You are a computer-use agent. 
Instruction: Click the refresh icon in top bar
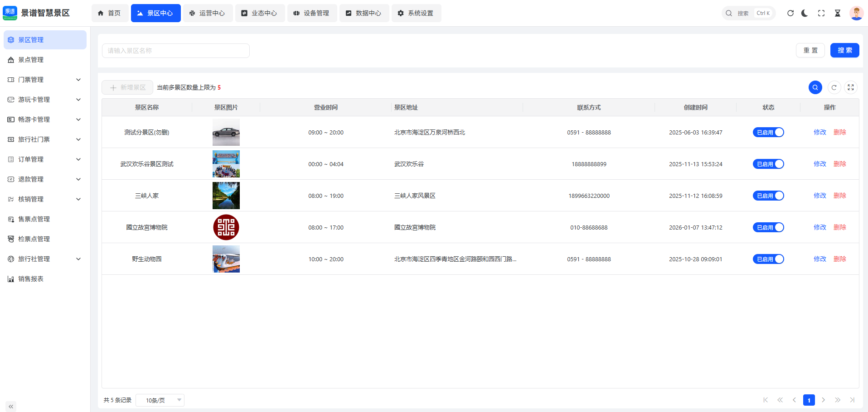point(790,13)
